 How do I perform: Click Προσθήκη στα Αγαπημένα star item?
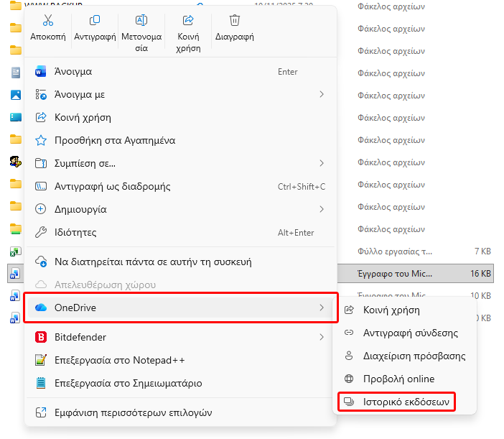[x=115, y=140]
